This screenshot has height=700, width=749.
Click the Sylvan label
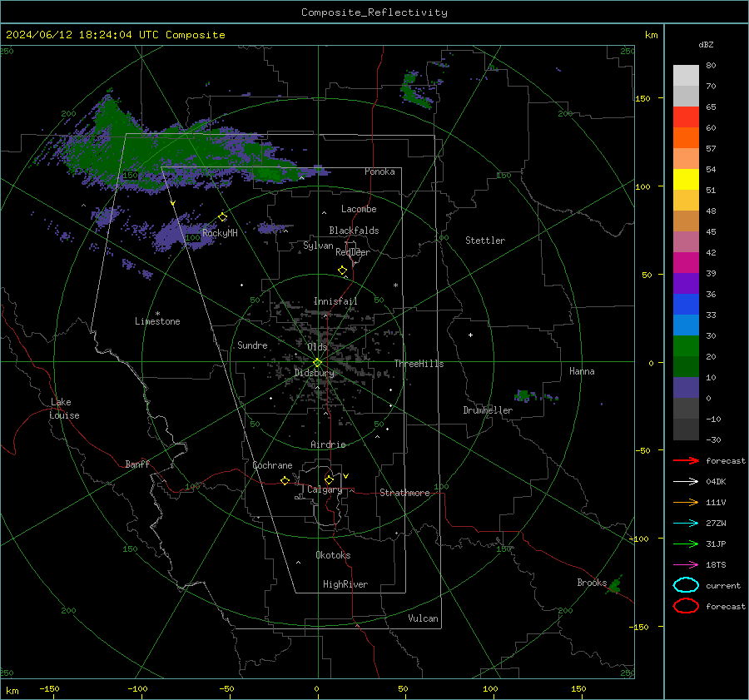318,246
